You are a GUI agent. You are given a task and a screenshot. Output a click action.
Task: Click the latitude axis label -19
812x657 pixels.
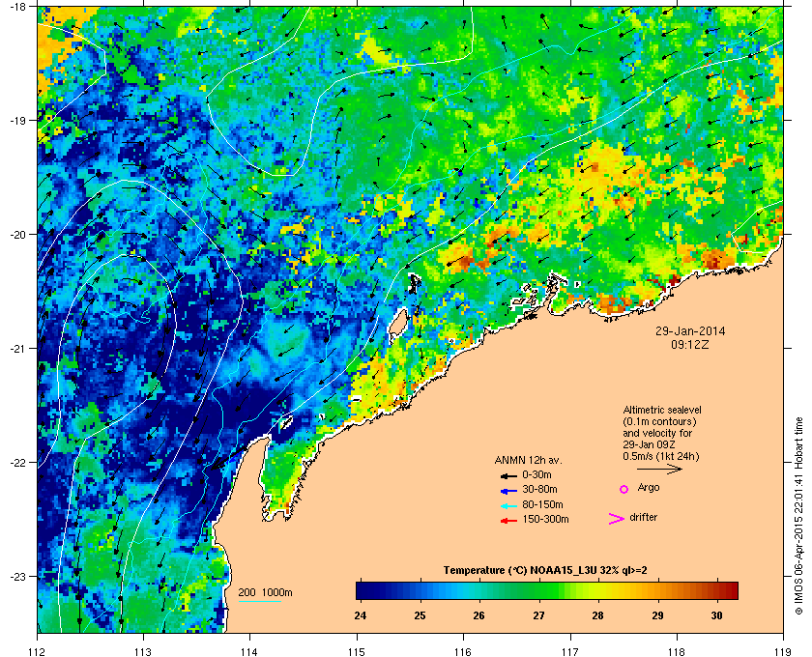[18, 120]
